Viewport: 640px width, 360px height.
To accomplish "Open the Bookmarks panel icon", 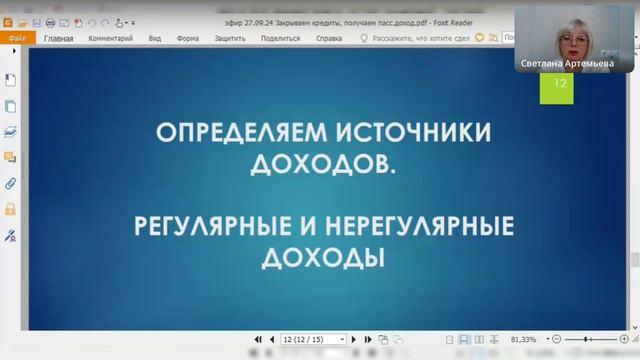I will coord(10,80).
